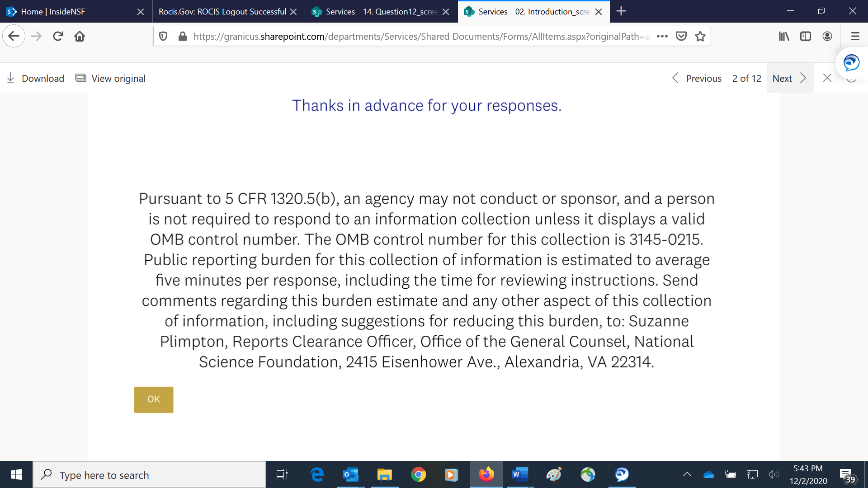Show hidden system tray icons
This screenshot has width=868, height=488.
pos(687,474)
